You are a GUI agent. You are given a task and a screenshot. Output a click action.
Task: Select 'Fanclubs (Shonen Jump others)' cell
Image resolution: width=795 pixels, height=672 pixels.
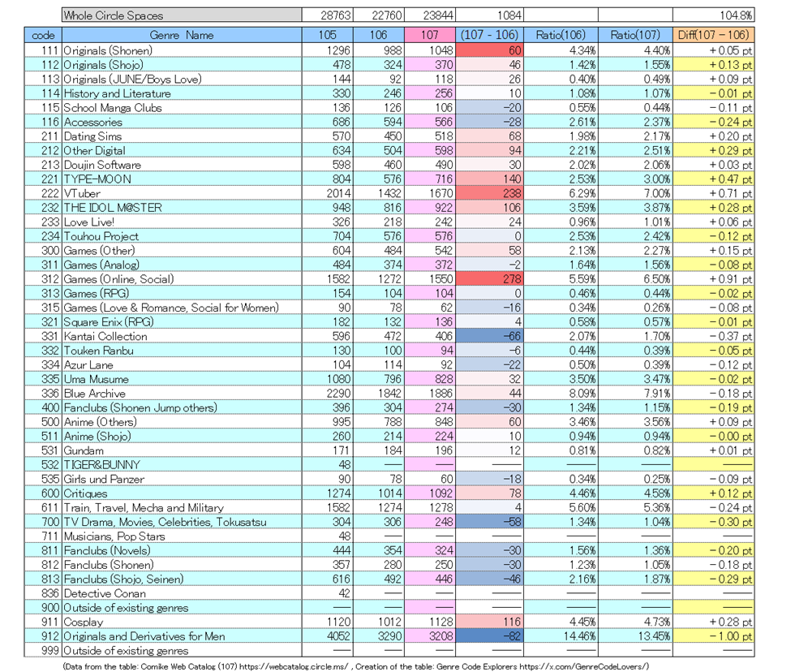[182, 407]
